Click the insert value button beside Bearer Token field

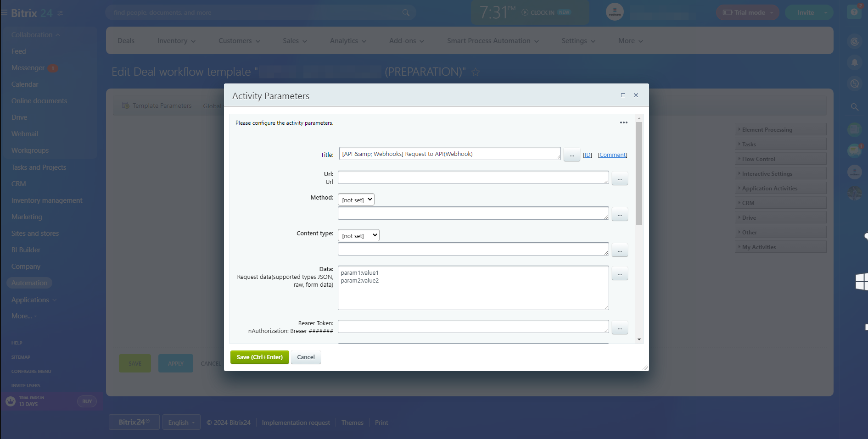(619, 328)
